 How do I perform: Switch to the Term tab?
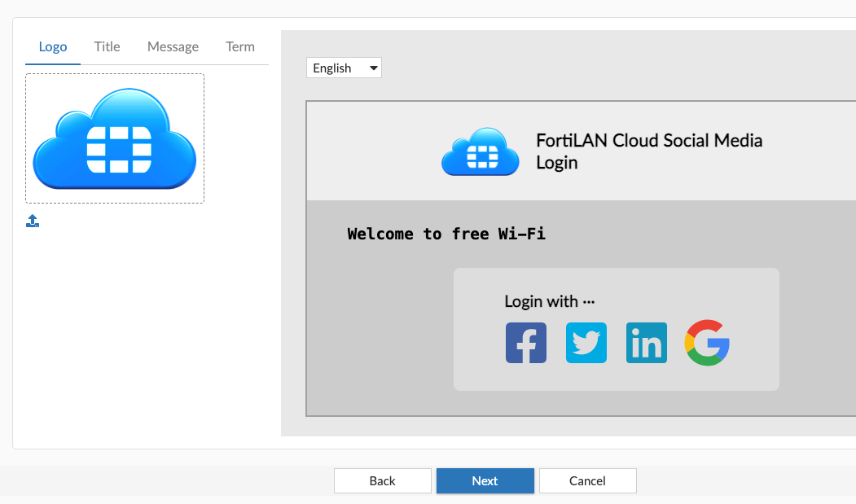pyautogui.click(x=240, y=46)
